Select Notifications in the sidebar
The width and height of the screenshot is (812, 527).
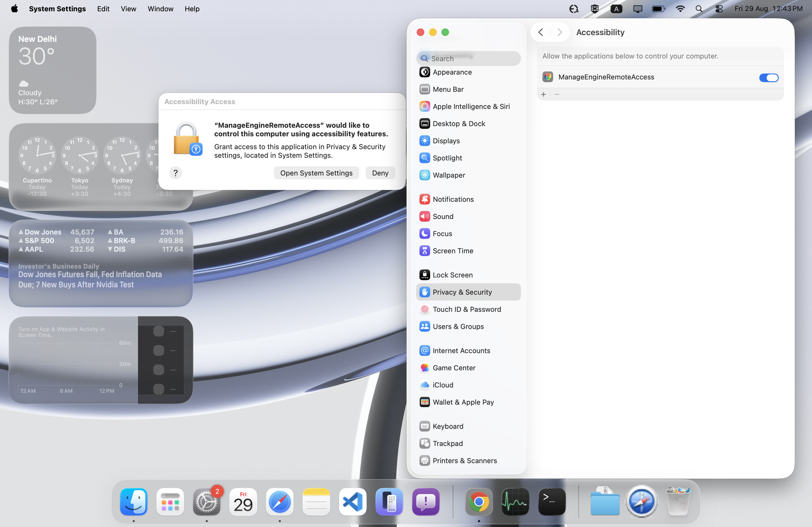[x=453, y=199]
